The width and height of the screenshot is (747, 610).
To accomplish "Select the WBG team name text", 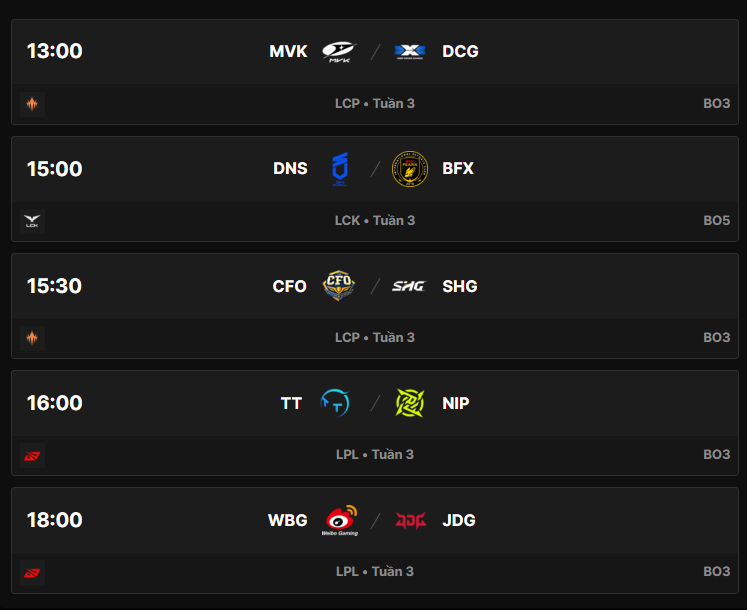I will click(288, 520).
